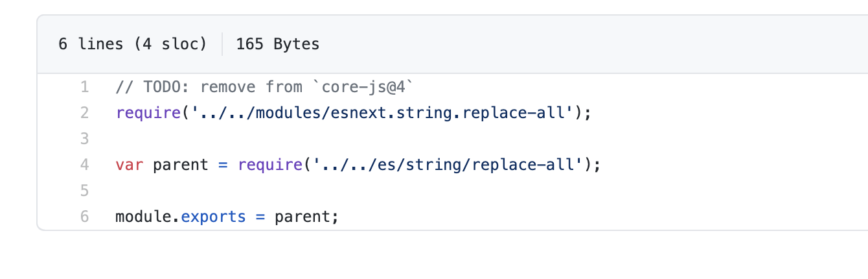This screenshot has height=279, width=868.
Task: Click the module identifier on line 6
Action: (x=143, y=217)
